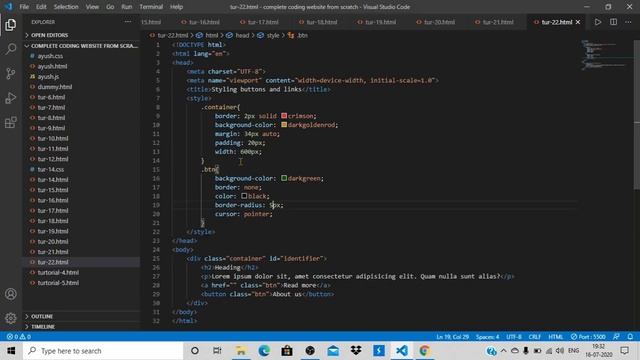Expand the Open Editors section
The image size is (640, 360).
click(x=82, y=35)
